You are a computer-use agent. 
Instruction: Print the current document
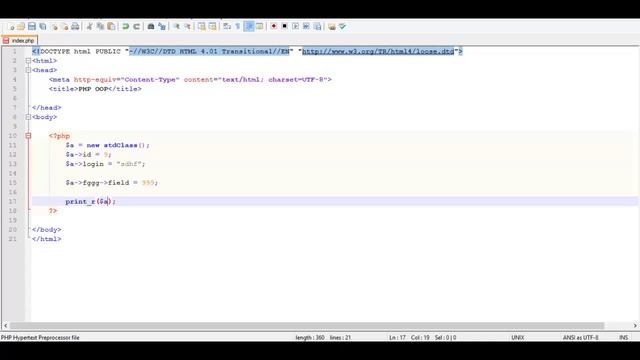[75, 27]
